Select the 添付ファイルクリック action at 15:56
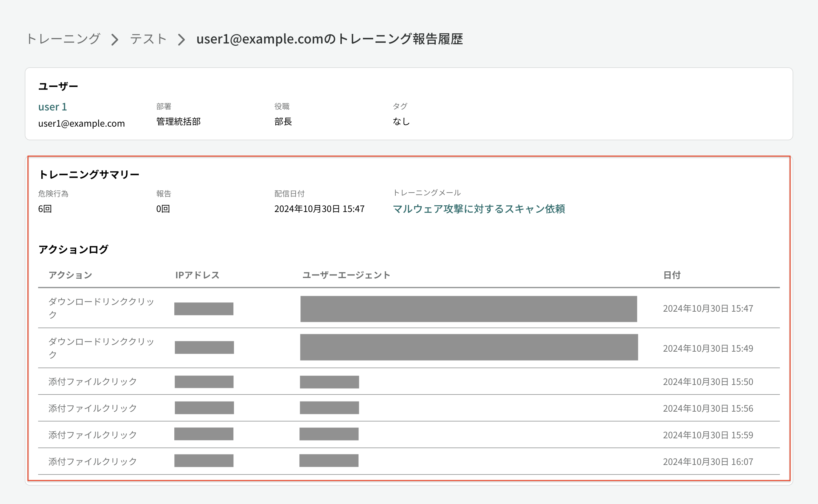The image size is (818, 504). (92, 408)
